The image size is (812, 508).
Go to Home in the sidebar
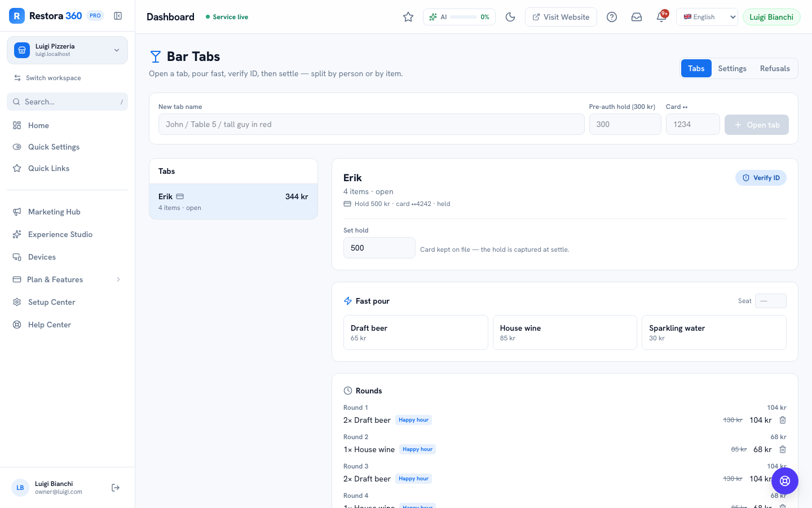click(67, 125)
